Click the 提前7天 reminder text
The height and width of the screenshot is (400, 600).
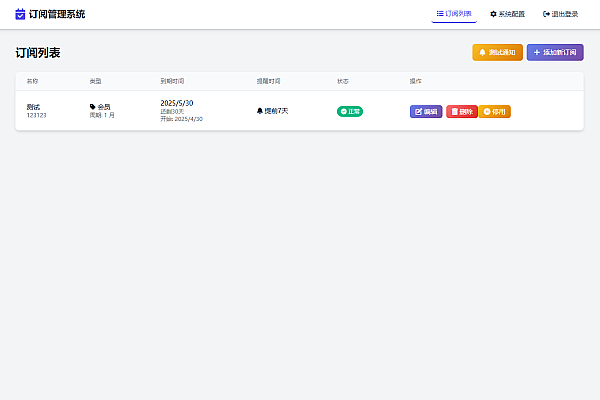[x=276, y=111]
